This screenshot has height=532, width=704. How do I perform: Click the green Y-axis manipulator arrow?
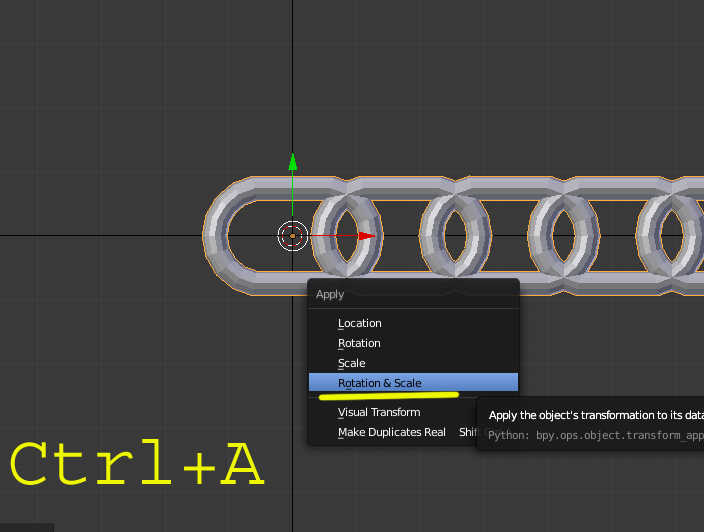coord(293,162)
